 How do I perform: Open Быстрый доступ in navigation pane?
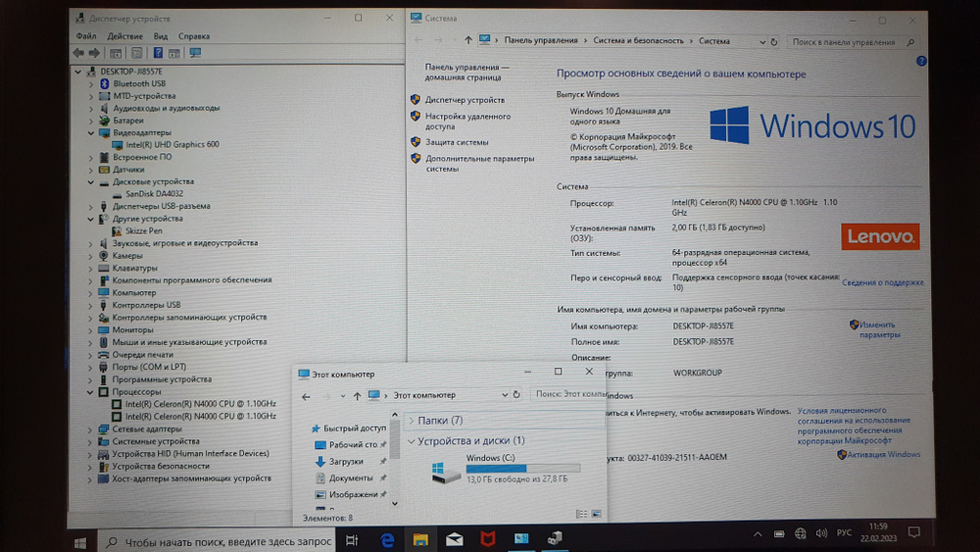[x=355, y=428]
